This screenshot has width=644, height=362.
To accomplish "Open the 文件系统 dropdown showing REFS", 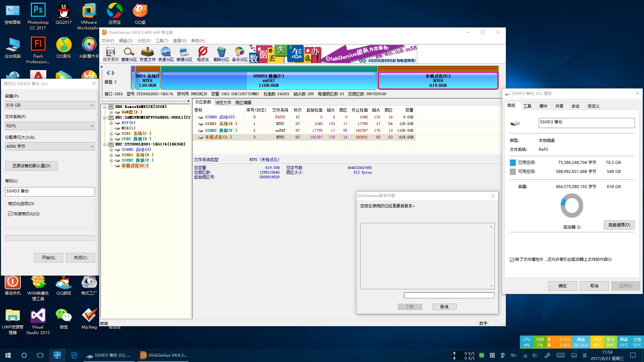I will [x=50, y=126].
